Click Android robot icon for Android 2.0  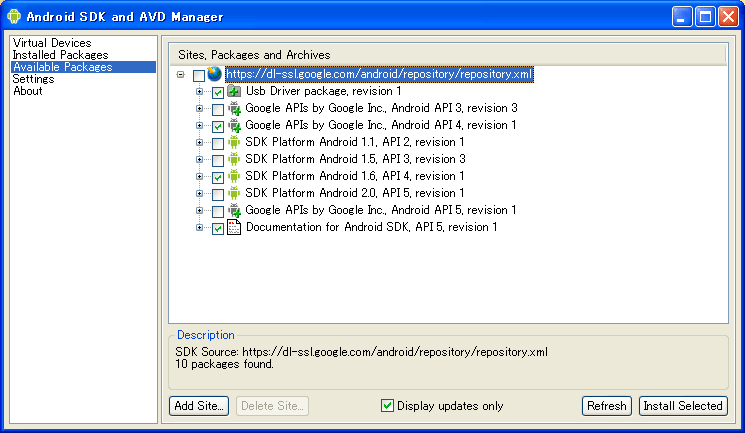(234, 193)
